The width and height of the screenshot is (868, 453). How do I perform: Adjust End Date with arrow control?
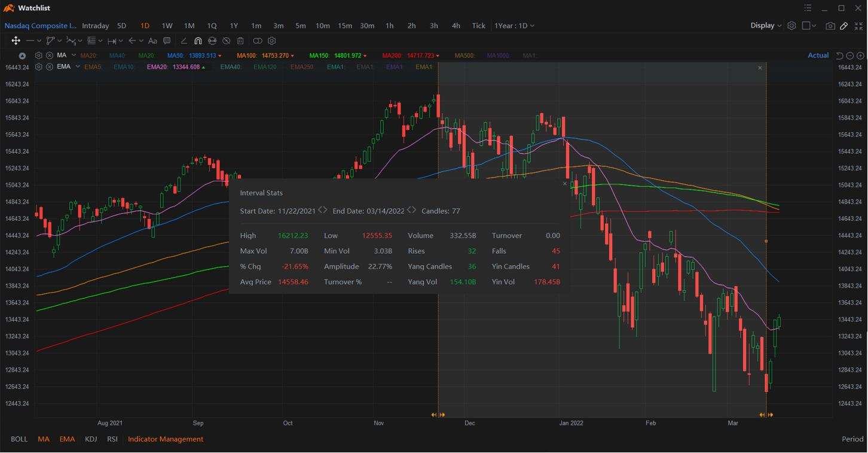[x=411, y=210]
